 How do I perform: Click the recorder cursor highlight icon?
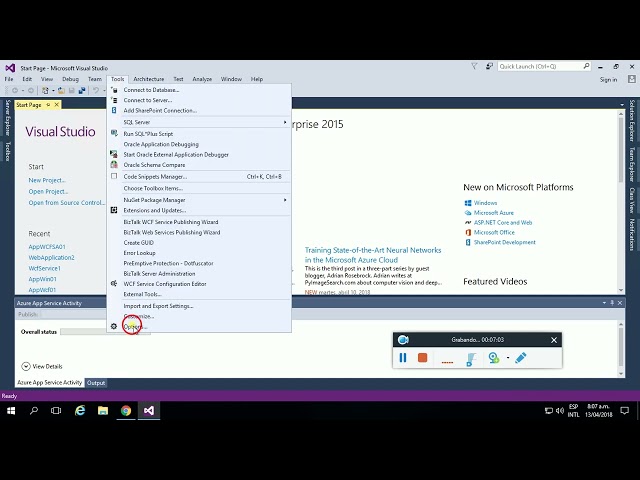[471, 359]
